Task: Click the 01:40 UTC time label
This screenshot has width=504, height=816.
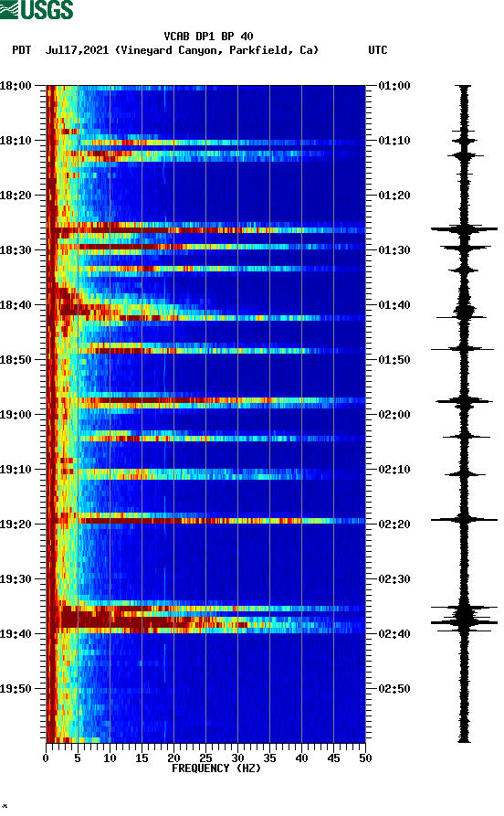Action: point(394,305)
